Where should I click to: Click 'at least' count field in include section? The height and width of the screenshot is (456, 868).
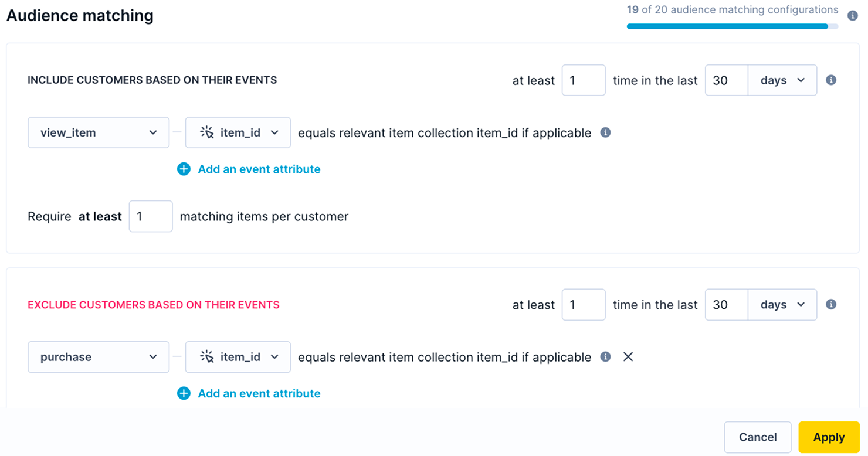pyautogui.click(x=584, y=80)
